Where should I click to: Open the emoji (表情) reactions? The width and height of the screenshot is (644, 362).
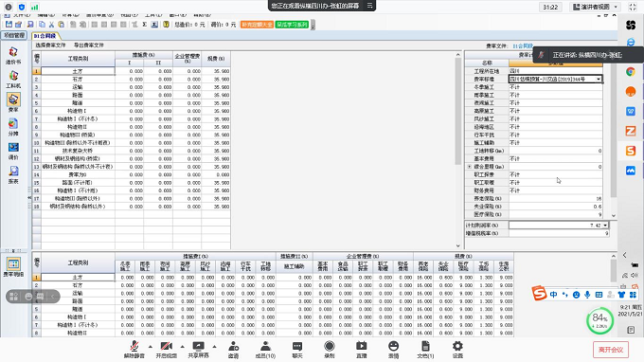pyautogui.click(x=393, y=350)
